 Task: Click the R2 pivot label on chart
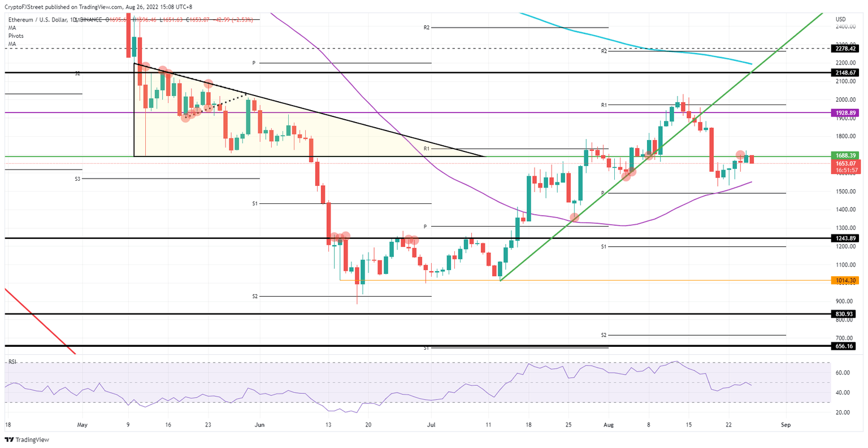coord(428,27)
